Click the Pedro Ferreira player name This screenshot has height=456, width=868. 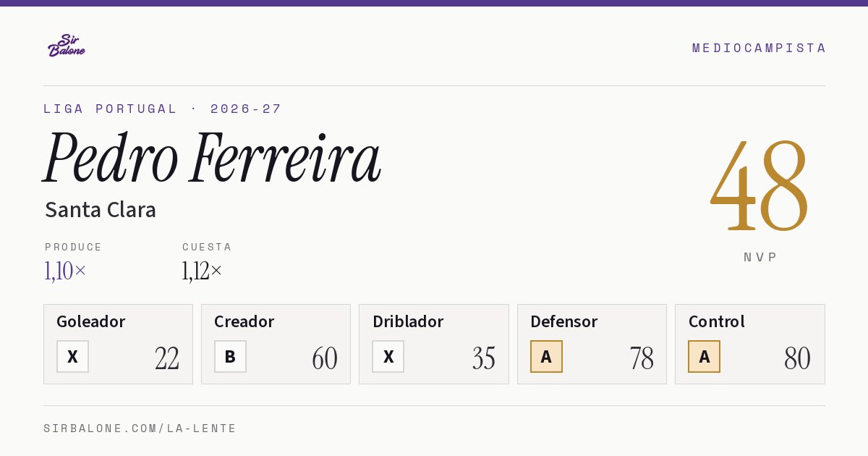click(212, 158)
